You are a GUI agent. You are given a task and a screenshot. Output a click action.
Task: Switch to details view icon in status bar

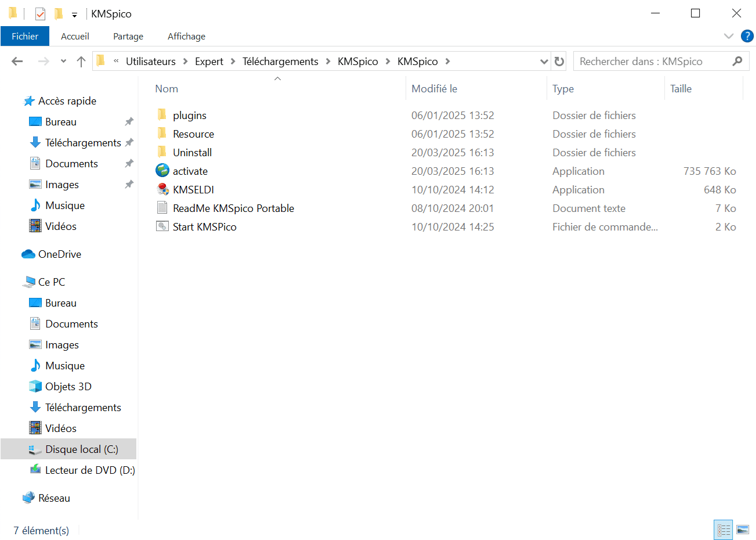click(724, 530)
